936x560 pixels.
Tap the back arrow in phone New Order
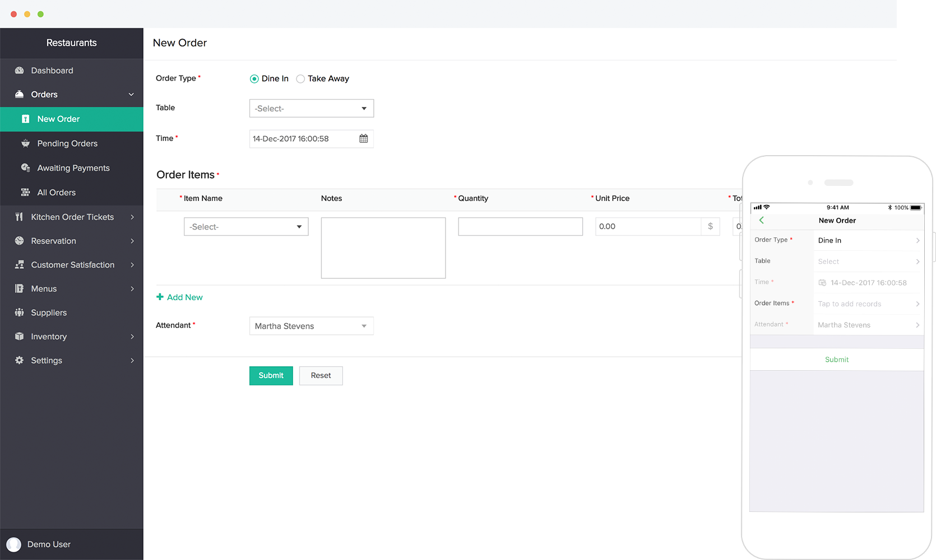[761, 220]
